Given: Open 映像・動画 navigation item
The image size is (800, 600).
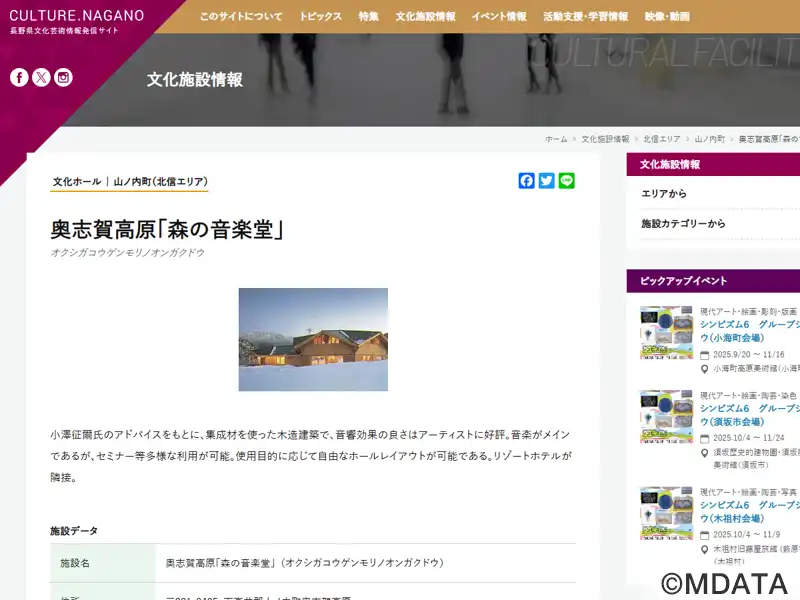Looking at the screenshot, I should pos(667,17).
